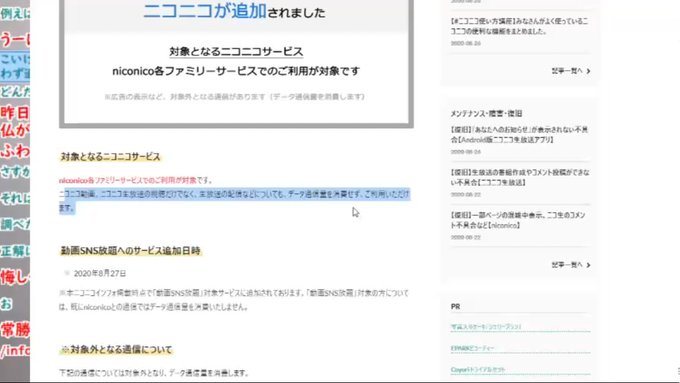Click bold niconico各ファミリーサービス line in the banner

[236, 71]
